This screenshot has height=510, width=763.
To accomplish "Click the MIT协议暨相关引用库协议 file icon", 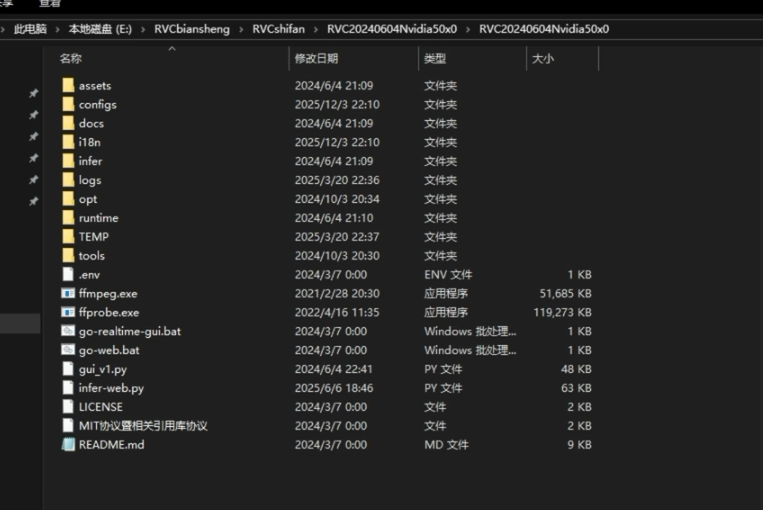I will [68, 426].
